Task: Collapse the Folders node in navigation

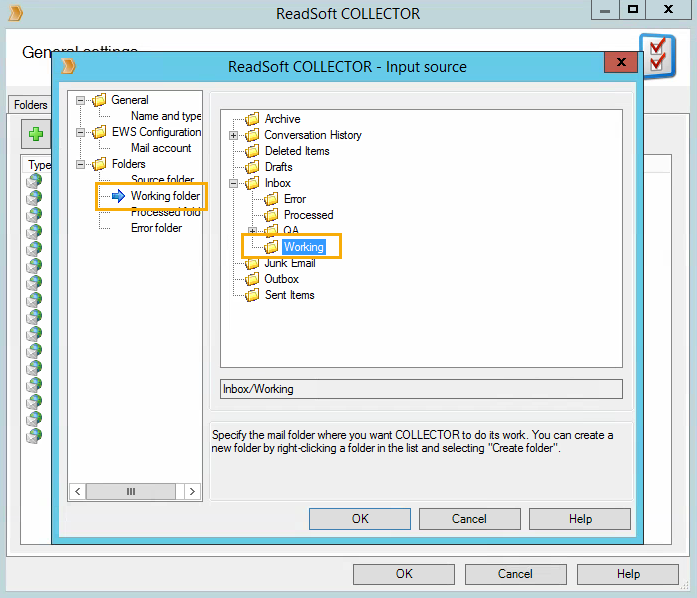Action: [80, 165]
